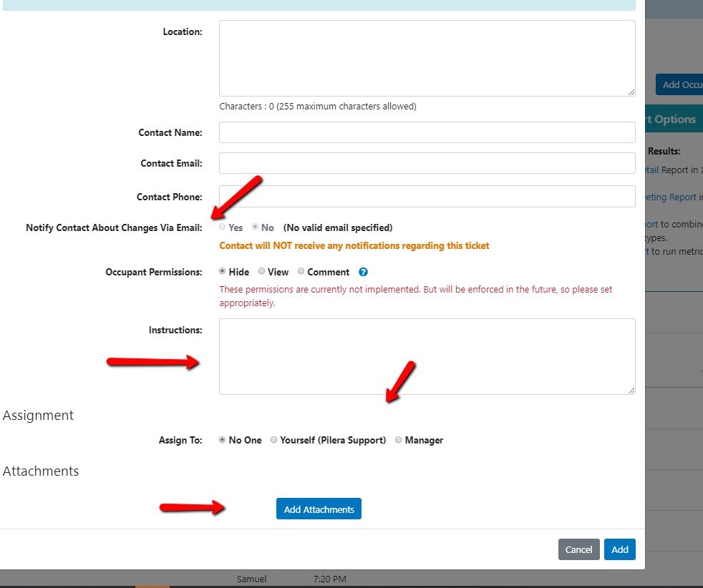The width and height of the screenshot is (703, 588).
Task: Click the Add Attachments button
Action: (319, 509)
